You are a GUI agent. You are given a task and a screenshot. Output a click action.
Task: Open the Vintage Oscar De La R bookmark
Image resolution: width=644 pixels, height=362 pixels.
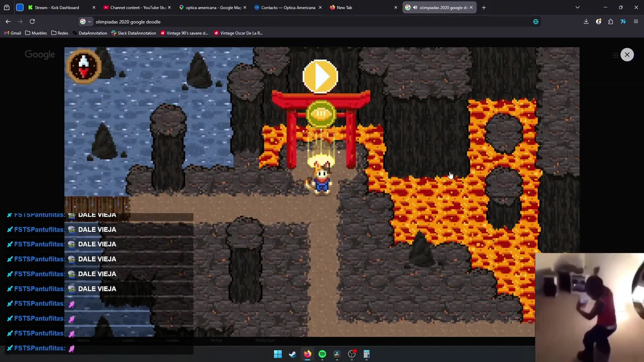pyautogui.click(x=238, y=33)
